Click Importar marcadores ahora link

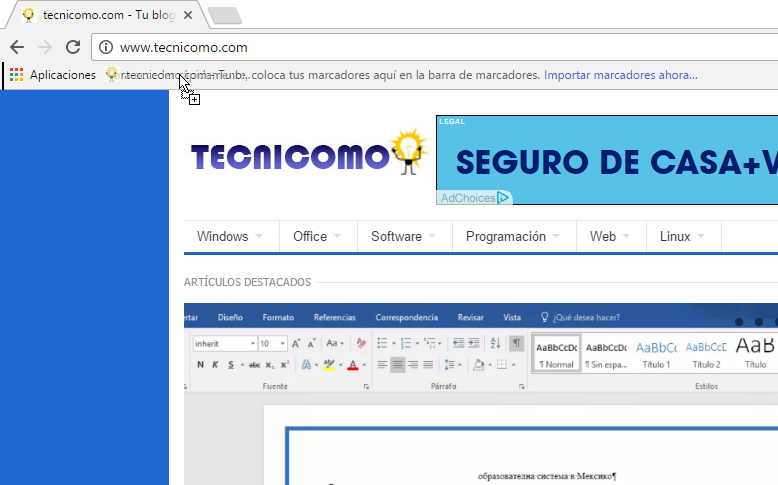coord(621,75)
